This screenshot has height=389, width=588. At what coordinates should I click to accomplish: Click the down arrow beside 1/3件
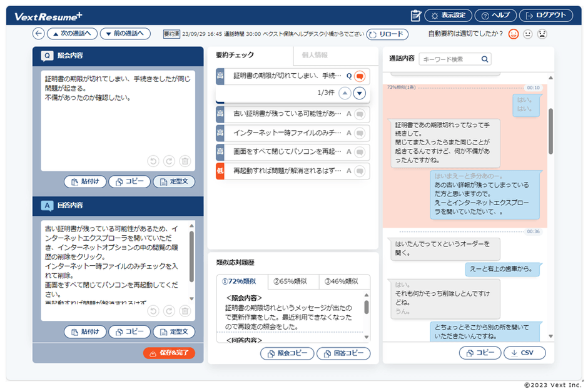point(360,93)
